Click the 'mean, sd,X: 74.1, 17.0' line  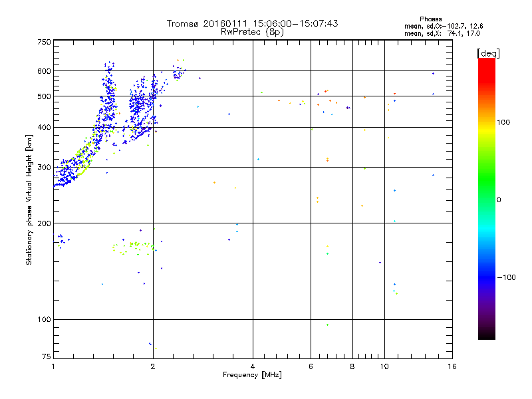click(x=442, y=34)
